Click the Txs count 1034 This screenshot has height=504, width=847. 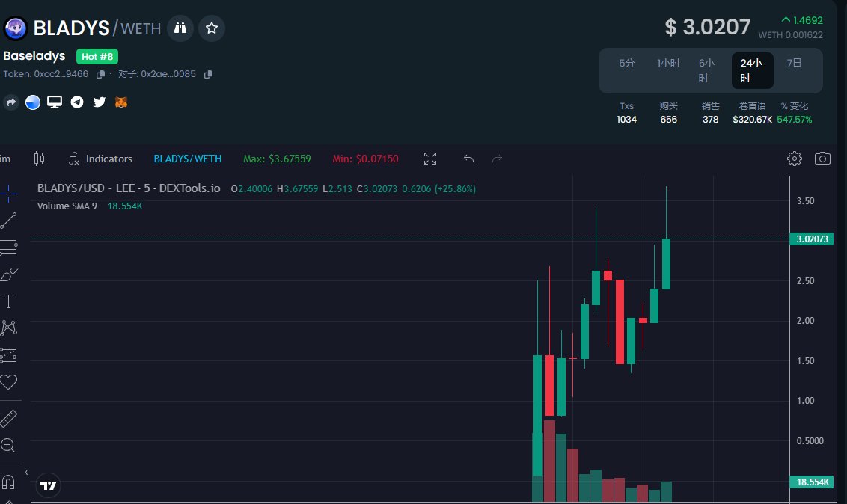(626, 120)
